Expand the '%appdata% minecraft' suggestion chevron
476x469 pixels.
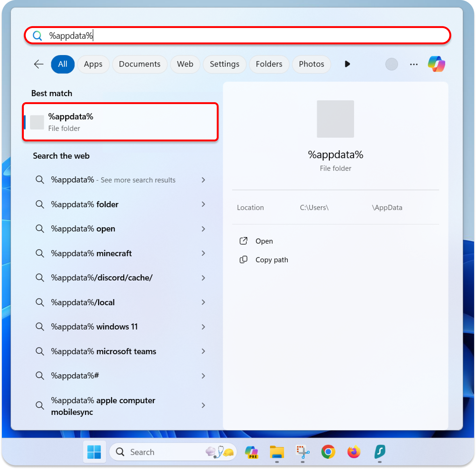(203, 253)
